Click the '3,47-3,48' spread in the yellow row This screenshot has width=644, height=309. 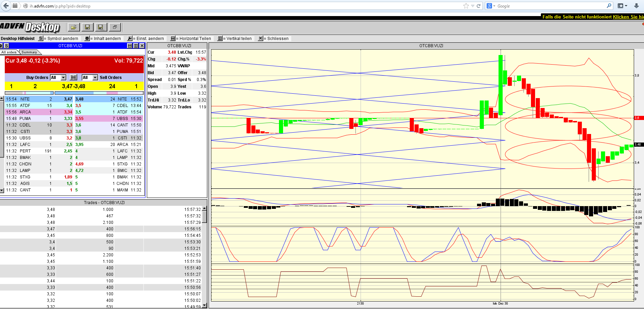(x=73, y=86)
